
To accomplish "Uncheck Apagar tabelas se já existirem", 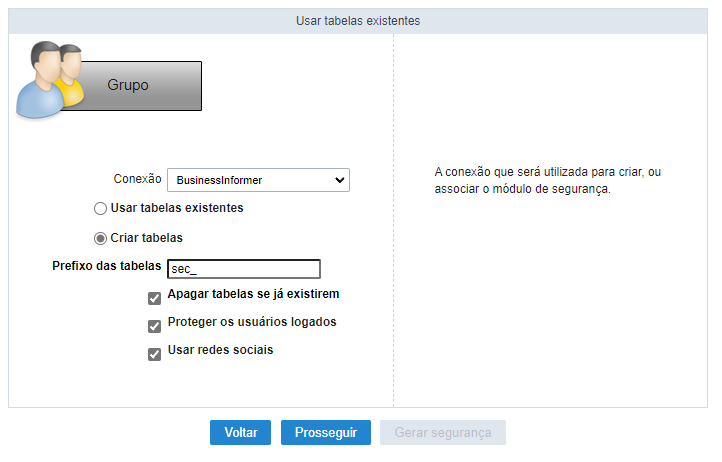I will [x=154, y=298].
